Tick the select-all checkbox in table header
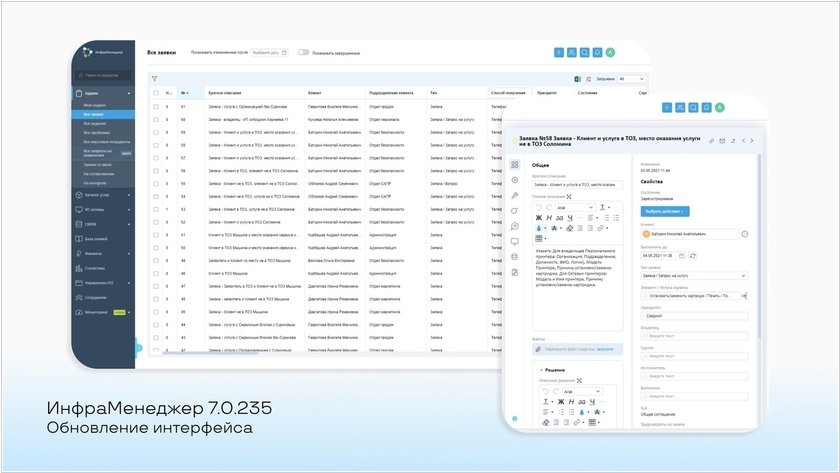The width and height of the screenshot is (840, 473). point(156,93)
